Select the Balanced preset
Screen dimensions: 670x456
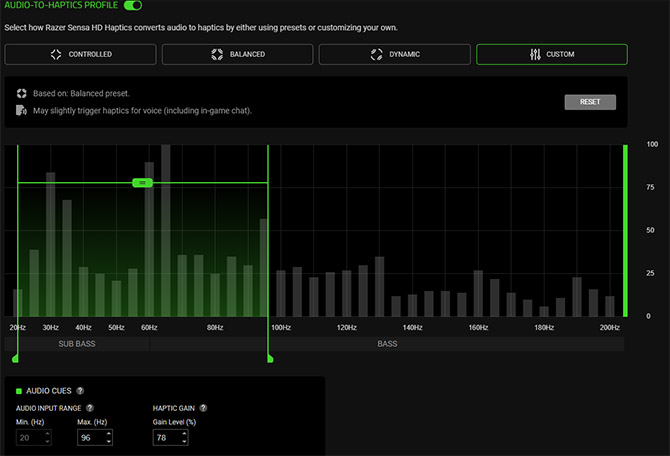tap(238, 54)
